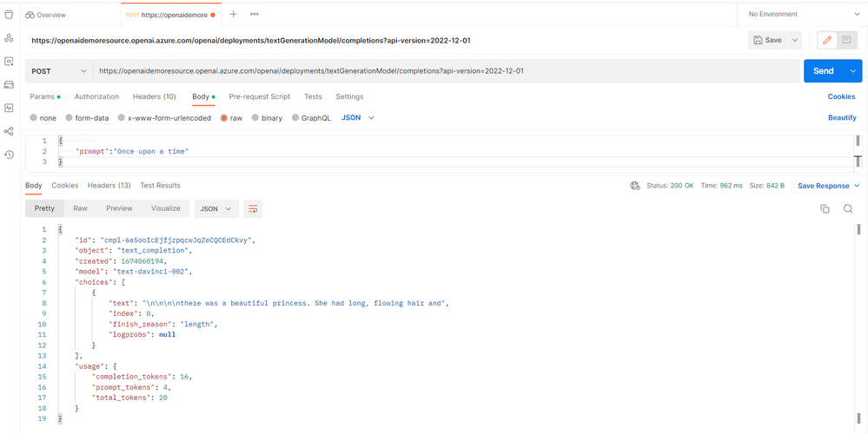Click the pencil edit icon

[827, 40]
